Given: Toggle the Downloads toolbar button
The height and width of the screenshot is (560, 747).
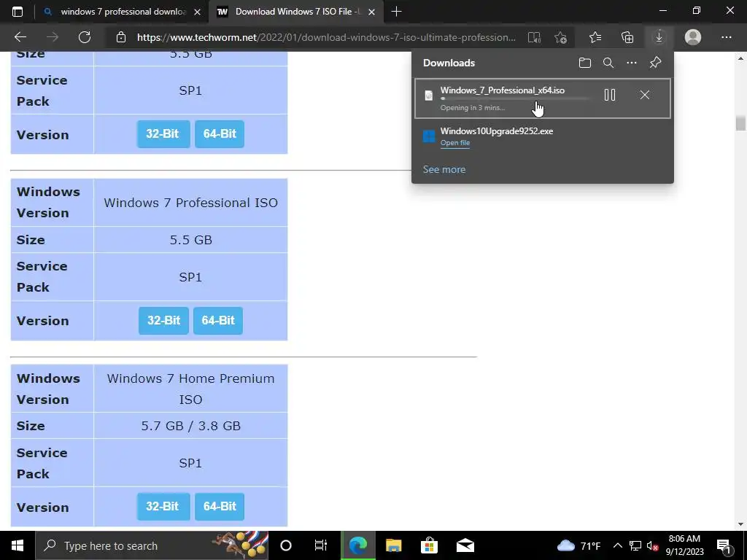Looking at the screenshot, I should pyautogui.click(x=659, y=37).
